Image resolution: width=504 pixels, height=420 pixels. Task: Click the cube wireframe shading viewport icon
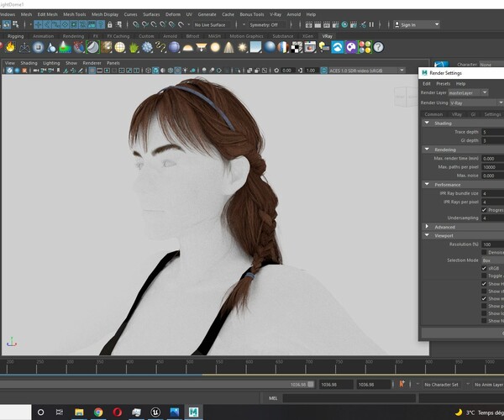[x=148, y=71]
